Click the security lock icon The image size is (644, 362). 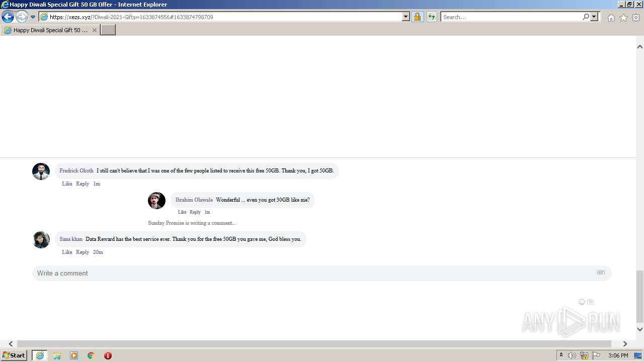(x=417, y=17)
